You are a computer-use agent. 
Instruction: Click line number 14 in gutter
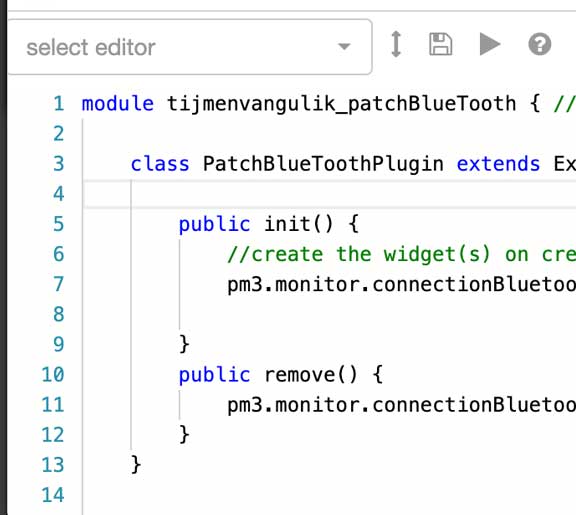click(53, 495)
